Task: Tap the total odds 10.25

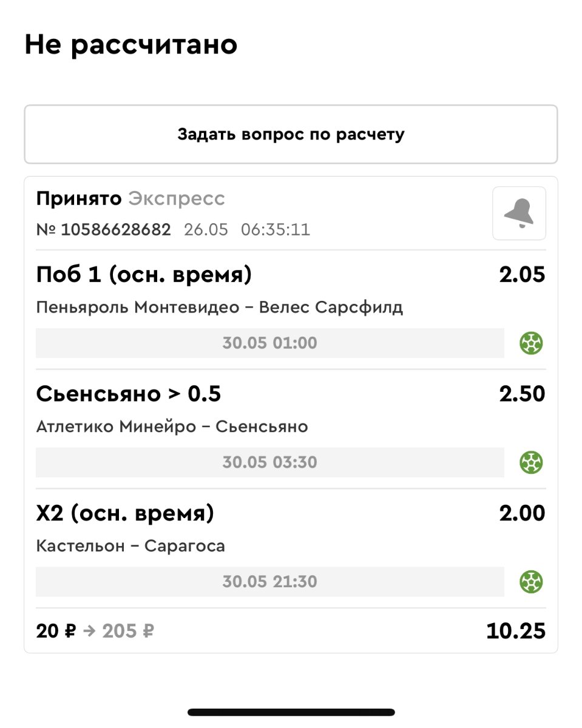Action: tap(515, 632)
